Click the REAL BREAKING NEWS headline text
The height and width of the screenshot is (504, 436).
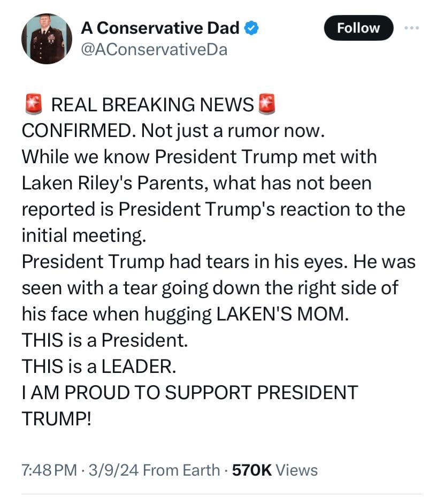tap(152, 105)
